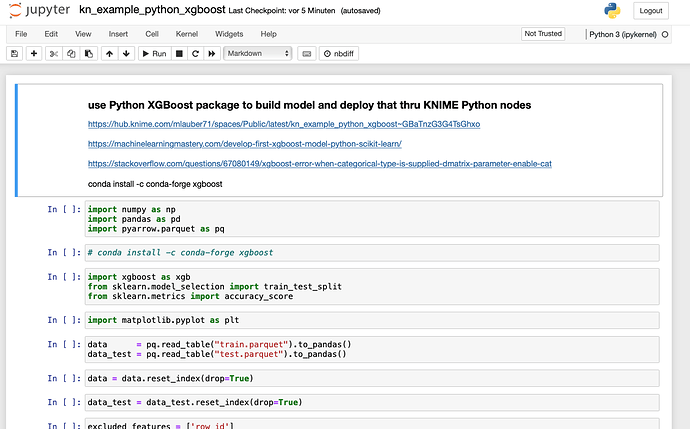Open the View menu
The image size is (690, 429).
[83, 34]
